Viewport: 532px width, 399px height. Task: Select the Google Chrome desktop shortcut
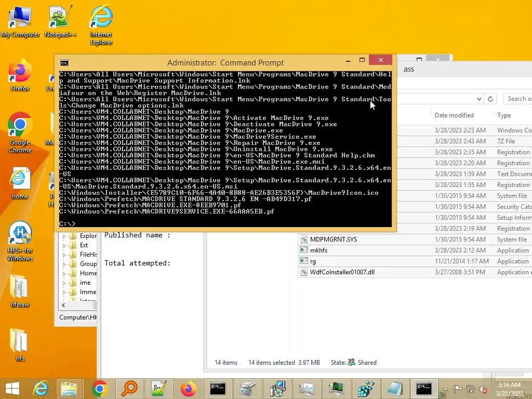pos(20,132)
